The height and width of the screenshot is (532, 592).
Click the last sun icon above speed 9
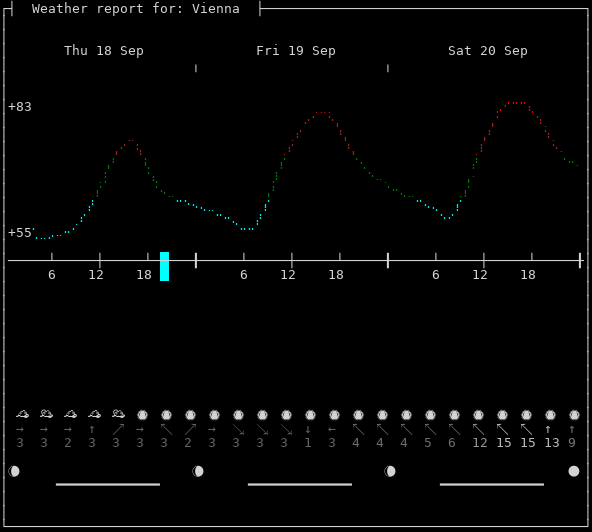pos(574,415)
